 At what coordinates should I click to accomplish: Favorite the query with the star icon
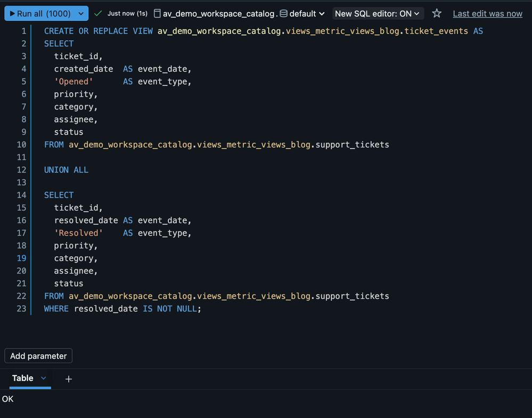pyautogui.click(x=437, y=13)
